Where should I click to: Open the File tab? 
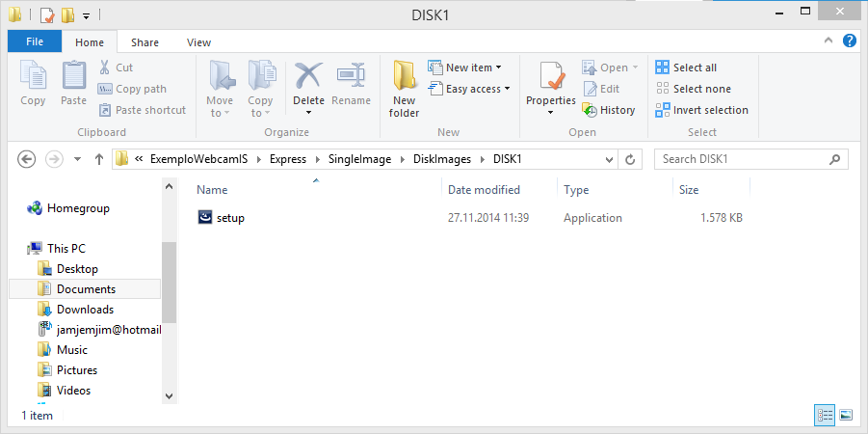coord(35,42)
